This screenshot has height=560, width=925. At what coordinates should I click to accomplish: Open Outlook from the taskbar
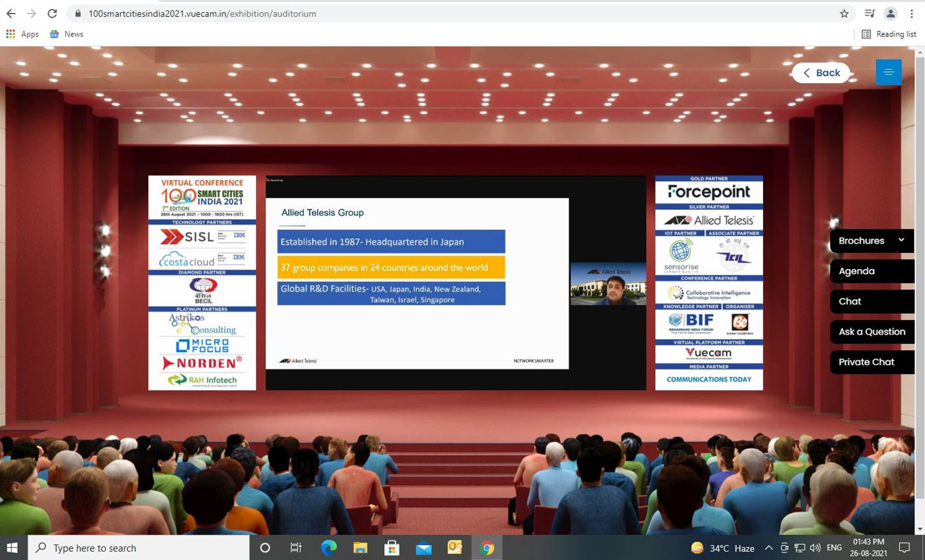click(x=455, y=548)
